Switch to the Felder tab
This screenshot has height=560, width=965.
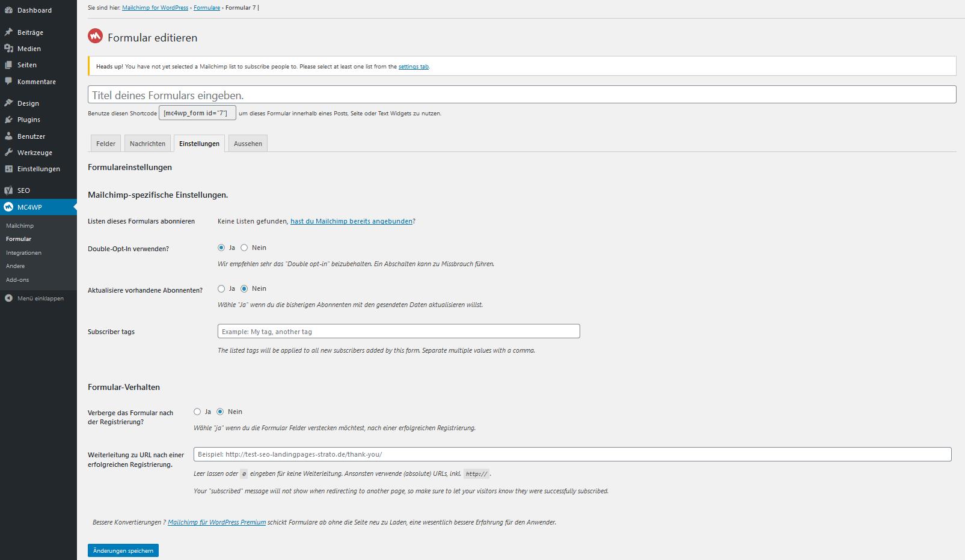(106, 143)
